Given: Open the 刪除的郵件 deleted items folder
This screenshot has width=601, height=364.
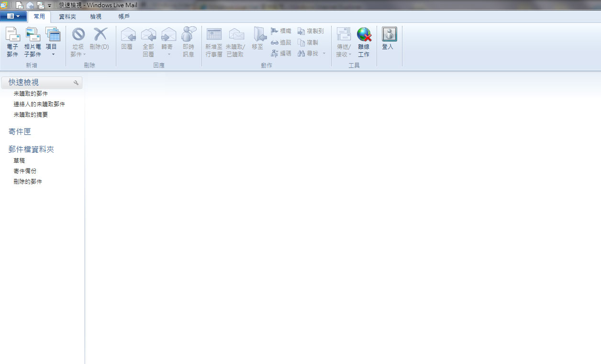Looking at the screenshot, I should [x=28, y=182].
